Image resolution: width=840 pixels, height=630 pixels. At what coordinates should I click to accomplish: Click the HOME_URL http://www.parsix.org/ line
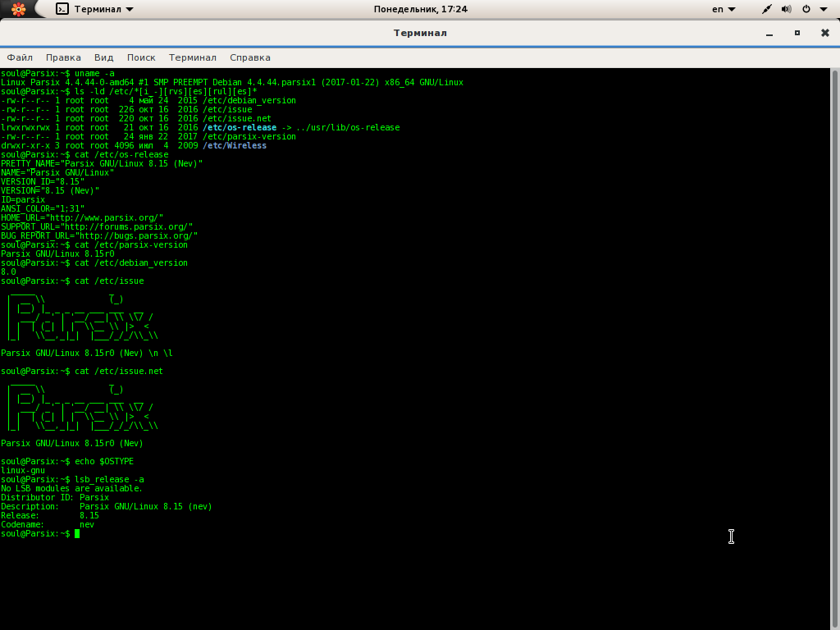[82, 218]
